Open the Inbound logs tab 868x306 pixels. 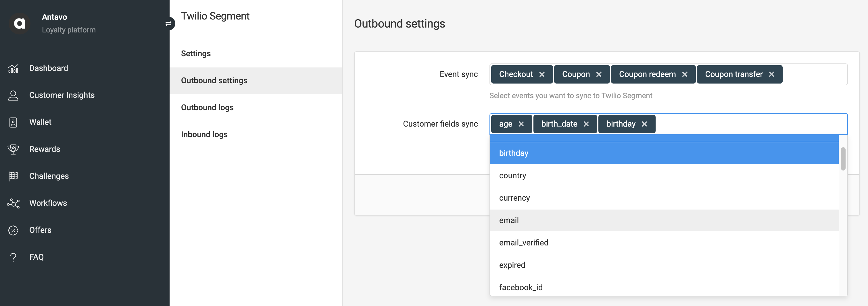click(204, 134)
